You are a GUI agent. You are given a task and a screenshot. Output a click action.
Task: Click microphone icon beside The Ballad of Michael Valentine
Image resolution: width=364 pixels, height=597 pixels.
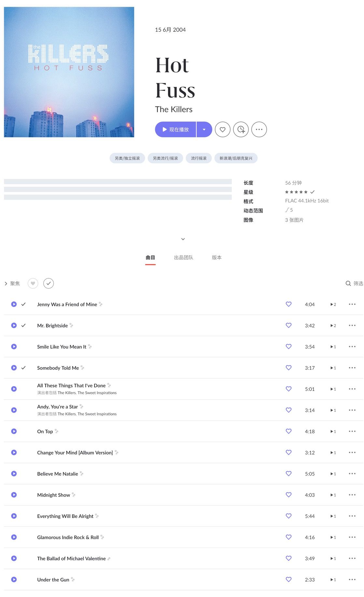[109, 559]
